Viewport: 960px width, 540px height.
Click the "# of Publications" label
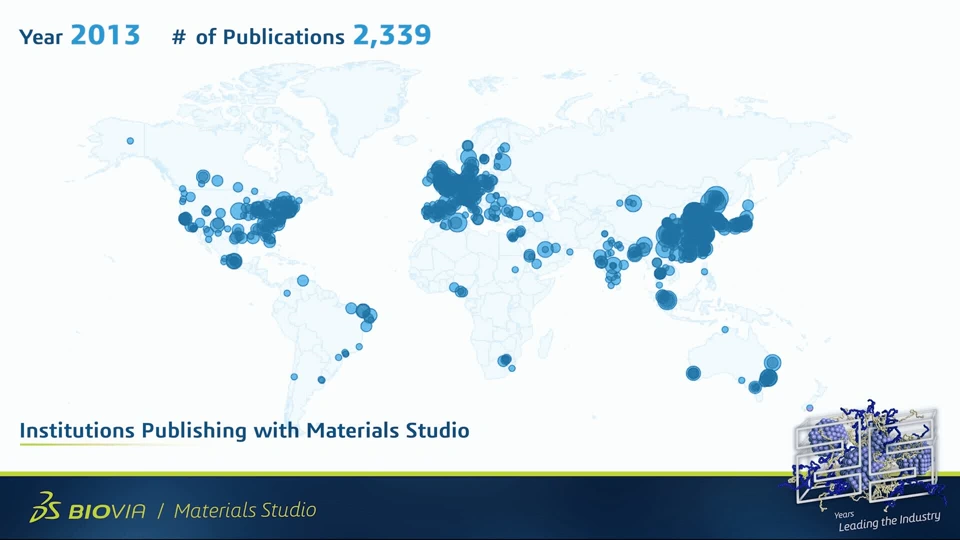tap(258, 37)
